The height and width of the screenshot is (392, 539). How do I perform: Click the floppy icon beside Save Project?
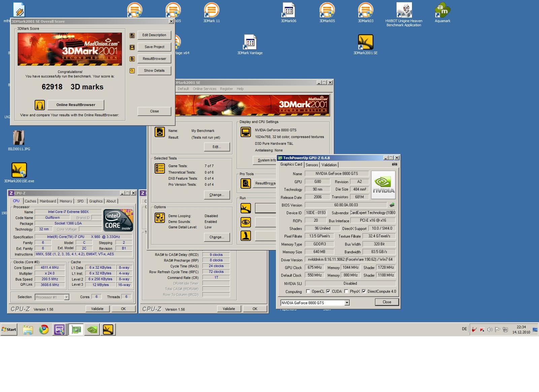coord(132,47)
